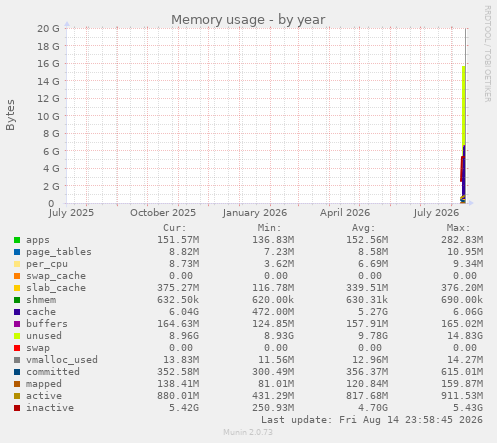
Task: Click the unused legend color swatch
Action: pos(17,336)
